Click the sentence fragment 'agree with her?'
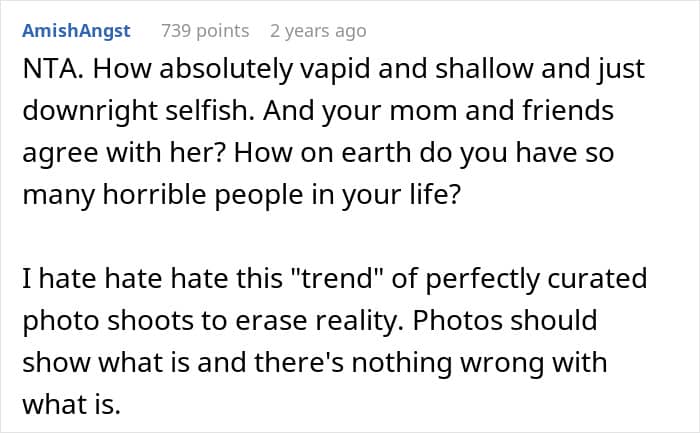The width and height of the screenshot is (700, 433). coord(124,153)
